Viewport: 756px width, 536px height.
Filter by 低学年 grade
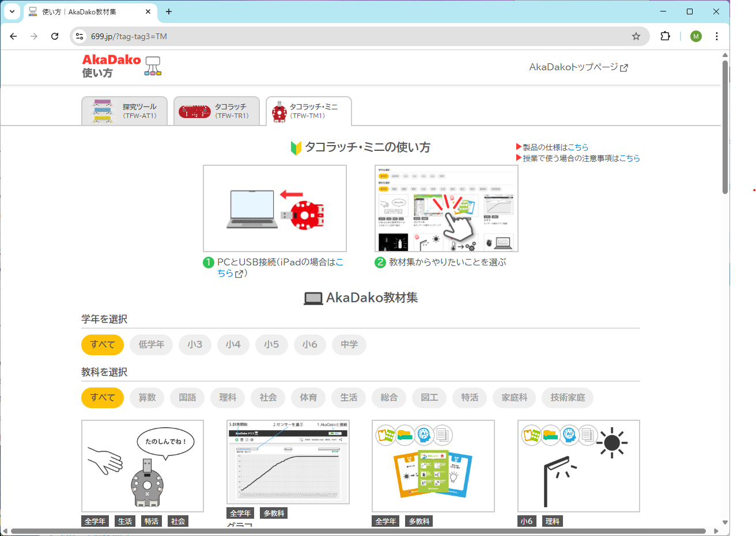coord(152,345)
